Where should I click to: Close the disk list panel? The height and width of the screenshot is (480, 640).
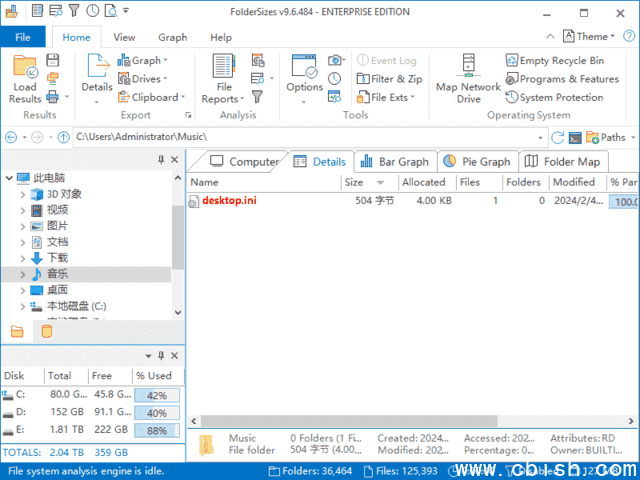[x=175, y=356]
